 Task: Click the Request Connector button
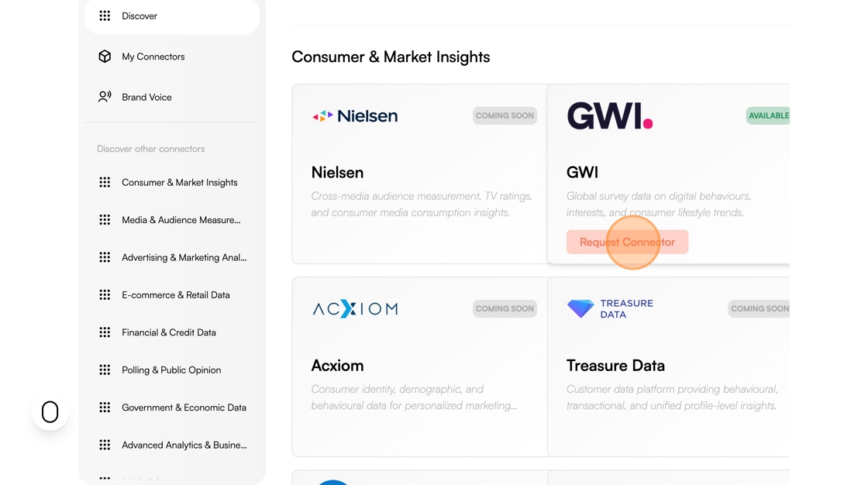627,242
